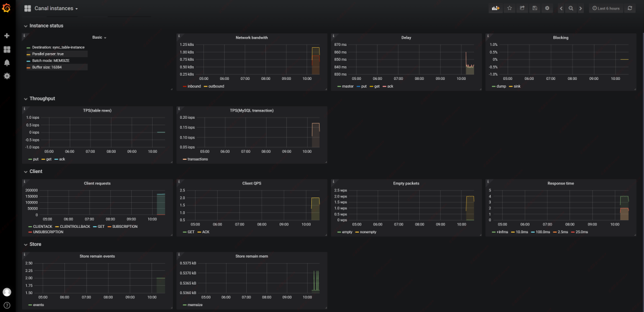Save the dashboard with disk icon

[534, 8]
